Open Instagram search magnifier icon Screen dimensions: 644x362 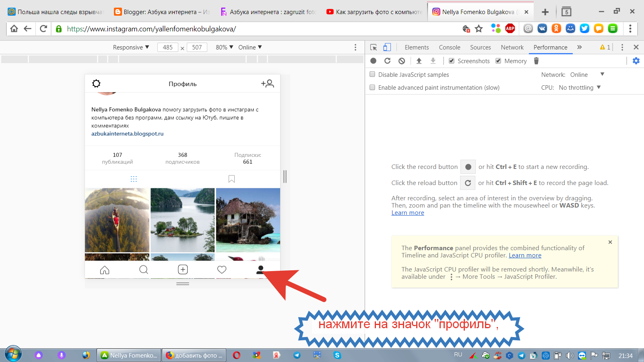pyautogui.click(x=144, y=270)
